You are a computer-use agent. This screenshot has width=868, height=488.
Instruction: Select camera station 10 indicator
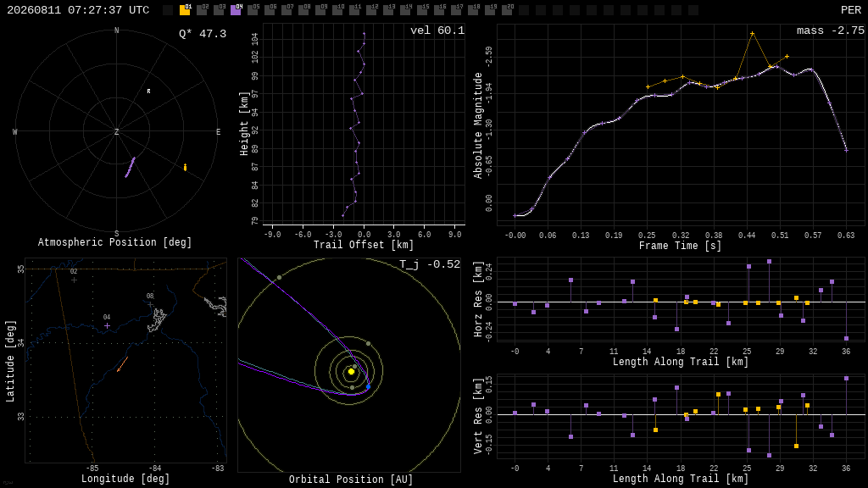[337, 9]
